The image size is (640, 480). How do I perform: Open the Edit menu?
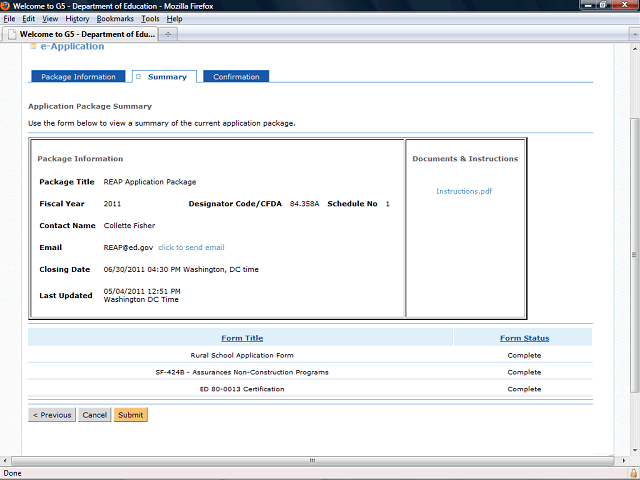tap(28, 19)
